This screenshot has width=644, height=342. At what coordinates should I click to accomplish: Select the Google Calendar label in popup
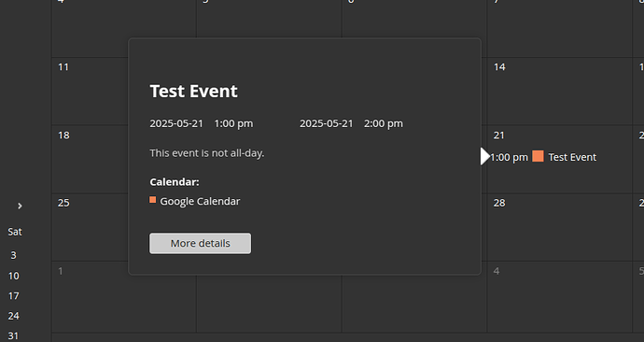pyautogui.click(x=200, y=201)
